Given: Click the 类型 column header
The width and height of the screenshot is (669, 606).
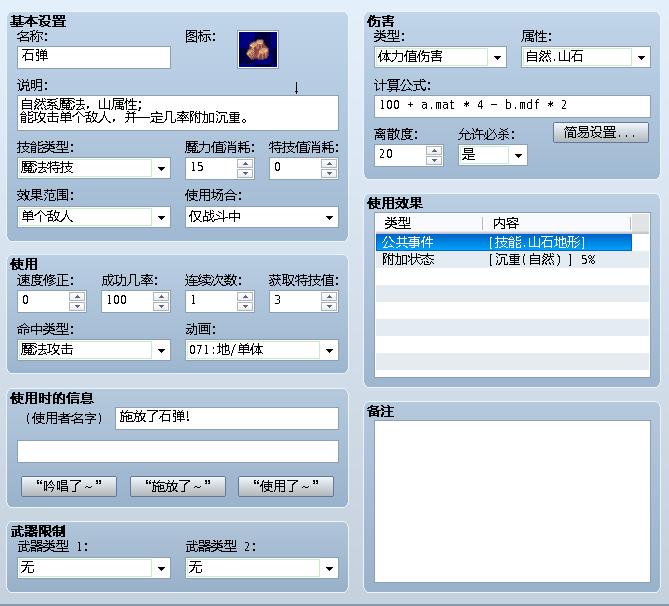Looking at the screenshot, I should pyautogui.click(x=429, y=223).
